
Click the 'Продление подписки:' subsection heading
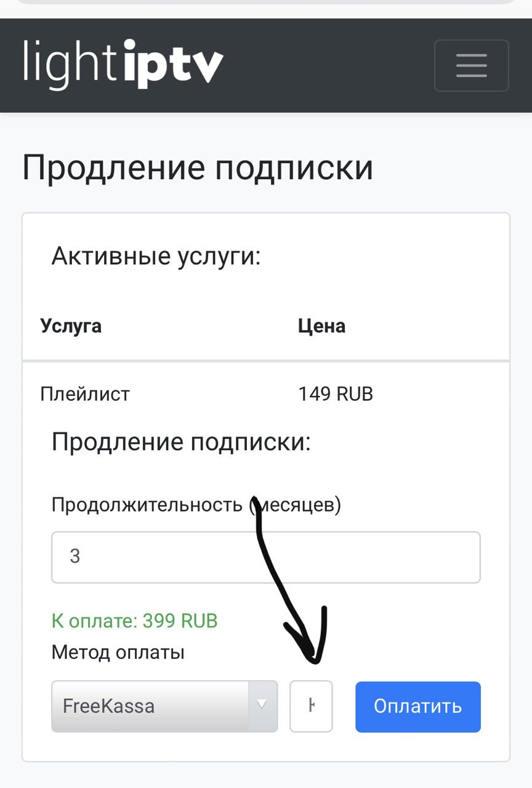[181, 442]
